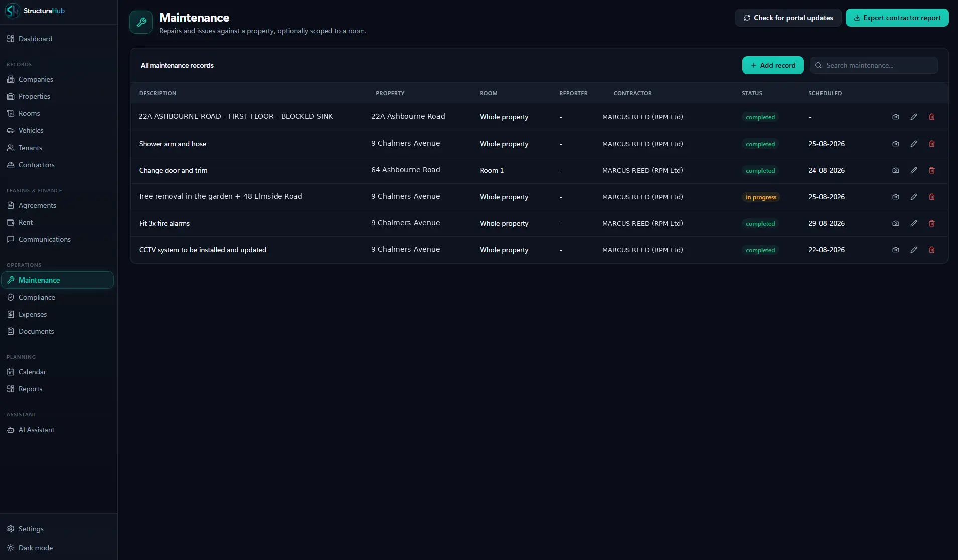Open photos for Fit 3x fire alarms
This screenshot has width=958, height=560.
click(x=896, y=223)
